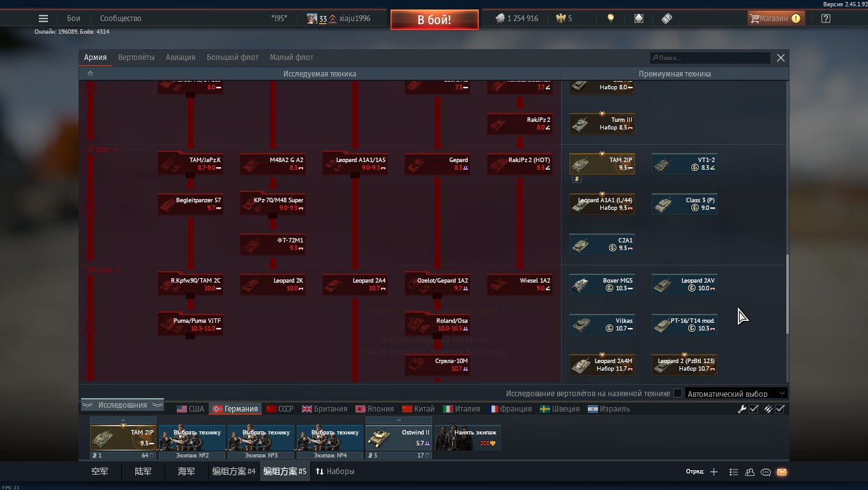The height and width of the screenshot is (490, 868).
Task: Select premium Leopard 2A4M pack
Action: click(602, 364)
